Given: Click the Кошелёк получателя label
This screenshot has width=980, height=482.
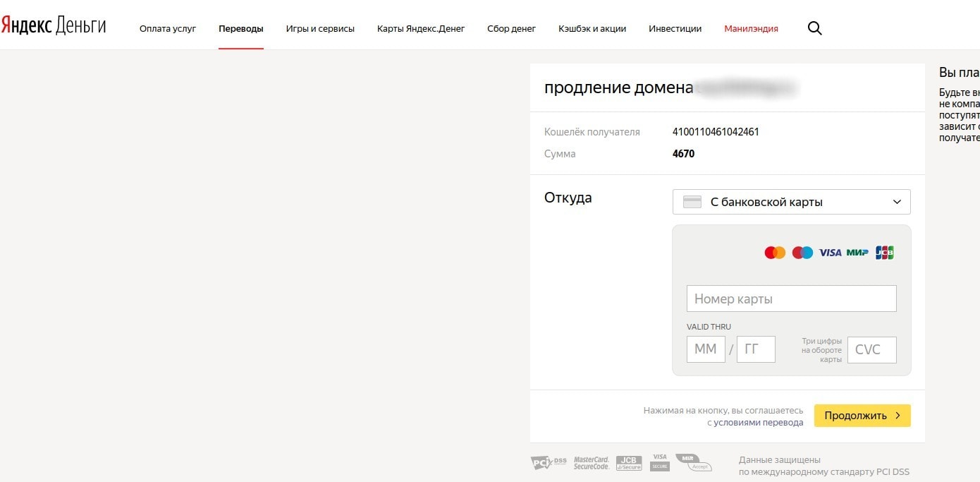Looking at the screenshot, I should click(x=592, y=132).
